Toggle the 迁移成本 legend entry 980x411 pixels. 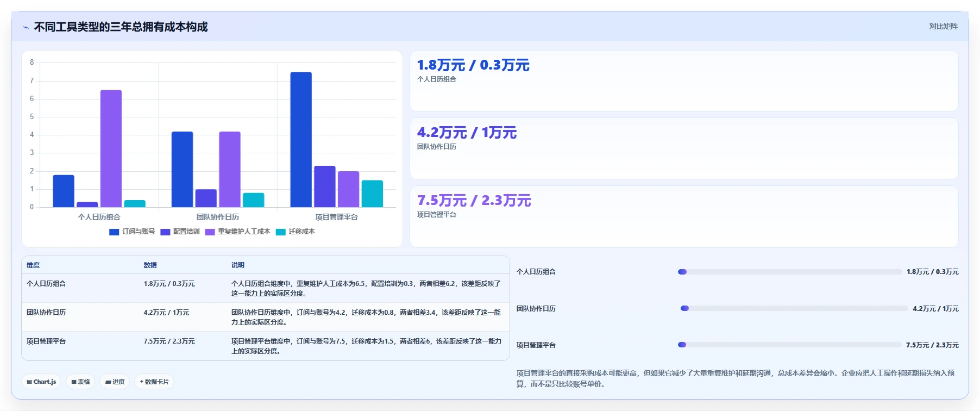(x=296, y=232)
